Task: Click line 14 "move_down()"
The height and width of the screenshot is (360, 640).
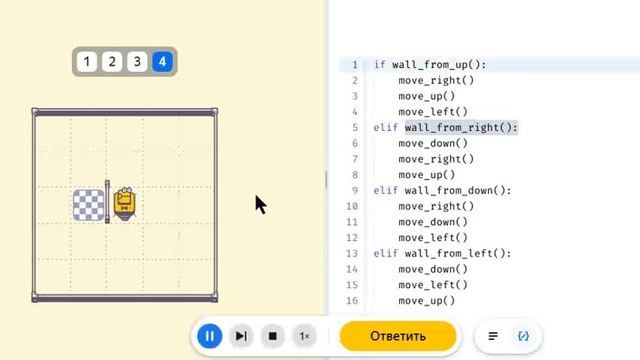Action: (x=433, y=269)
